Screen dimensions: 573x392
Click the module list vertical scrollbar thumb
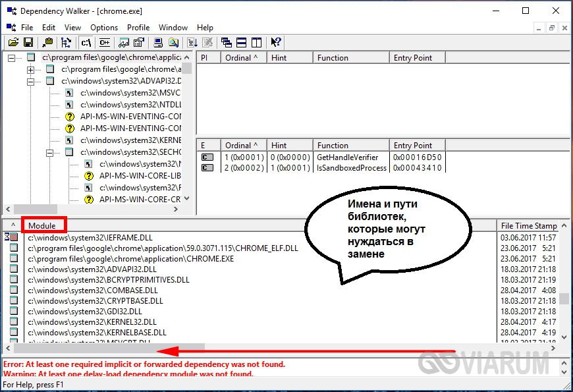pos(564,298)
